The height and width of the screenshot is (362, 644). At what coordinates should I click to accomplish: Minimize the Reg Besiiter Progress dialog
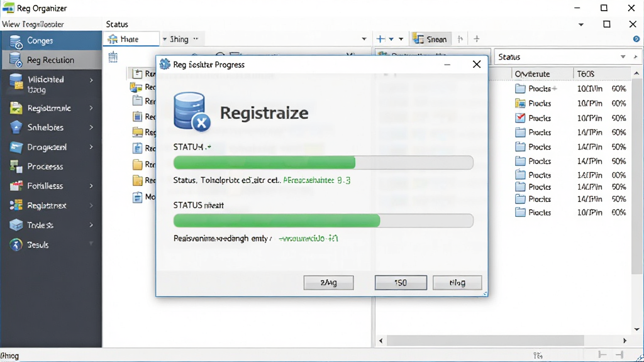tap(447, 65)
